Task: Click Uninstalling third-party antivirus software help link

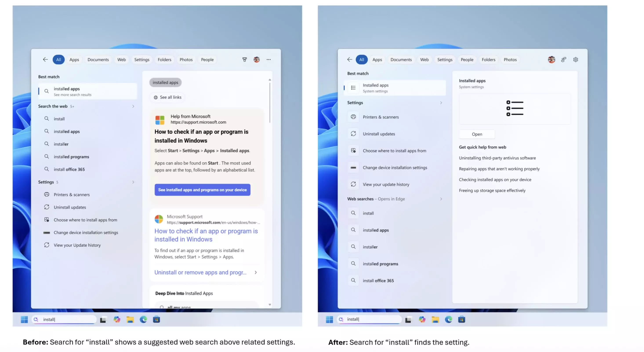Action: pyautogui.click(x=497, y=158)
